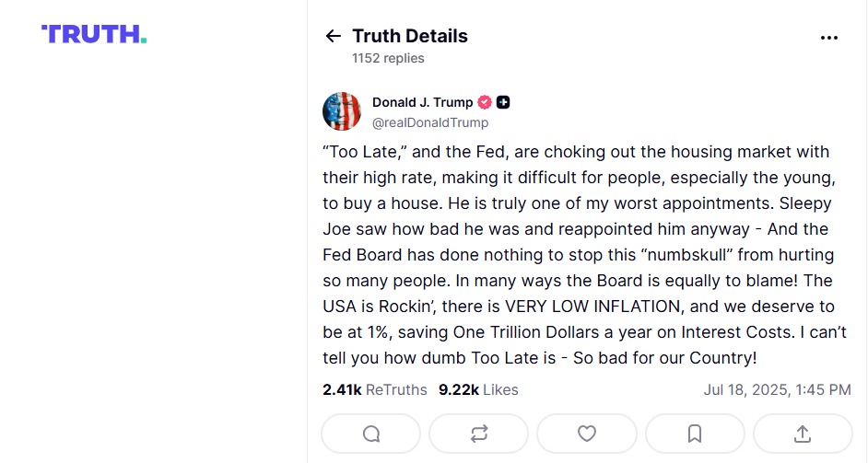Image resolution: width=868 pixels, height=463 pixels.
Task: Click the "So bad for our Country!" line
Action: [x=665, y=358]
